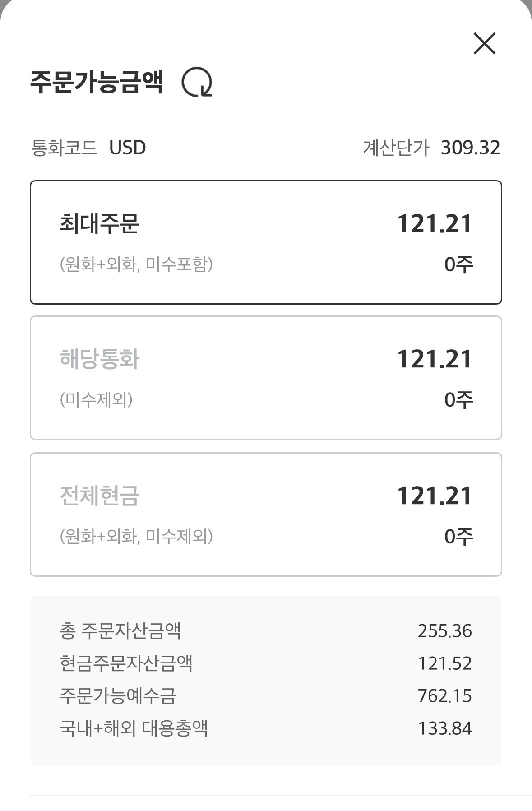This screenshot has width=532, height=811.
Task: Select the 해당통화 option card
Action: pyautogui.click(x=266, y=378)
